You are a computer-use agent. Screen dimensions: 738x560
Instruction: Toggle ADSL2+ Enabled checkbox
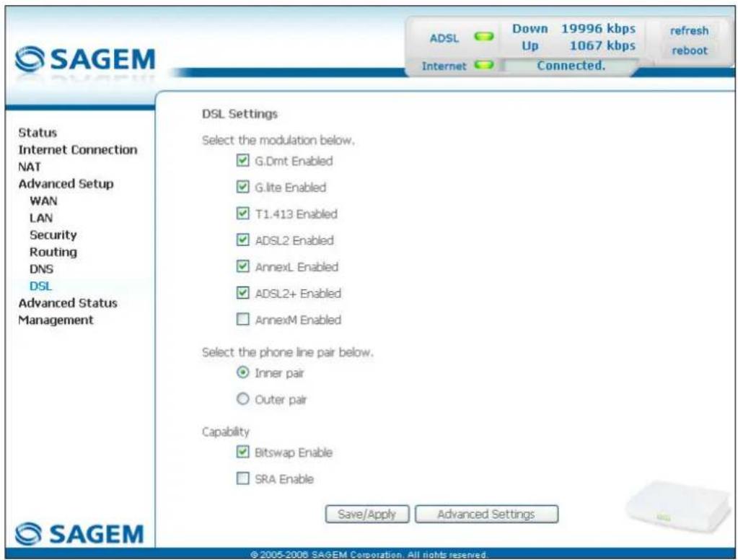(x=242, y=293)
